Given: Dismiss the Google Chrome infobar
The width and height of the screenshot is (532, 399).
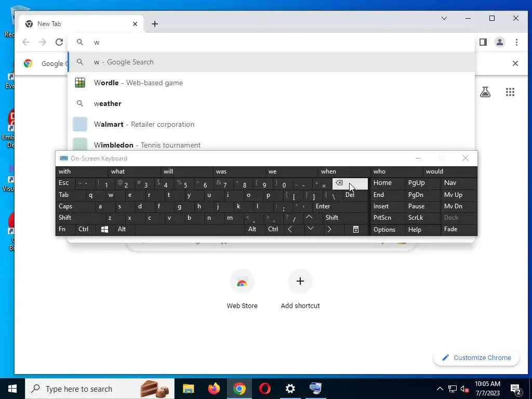Looking at the screenshot, I should [x=515, y=63].
